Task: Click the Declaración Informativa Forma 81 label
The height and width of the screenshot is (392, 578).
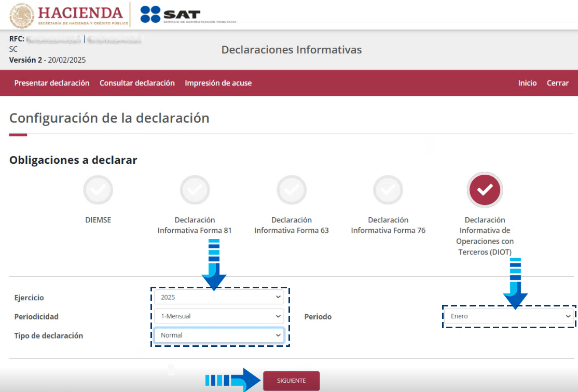Action: click(x=195, y=225)
